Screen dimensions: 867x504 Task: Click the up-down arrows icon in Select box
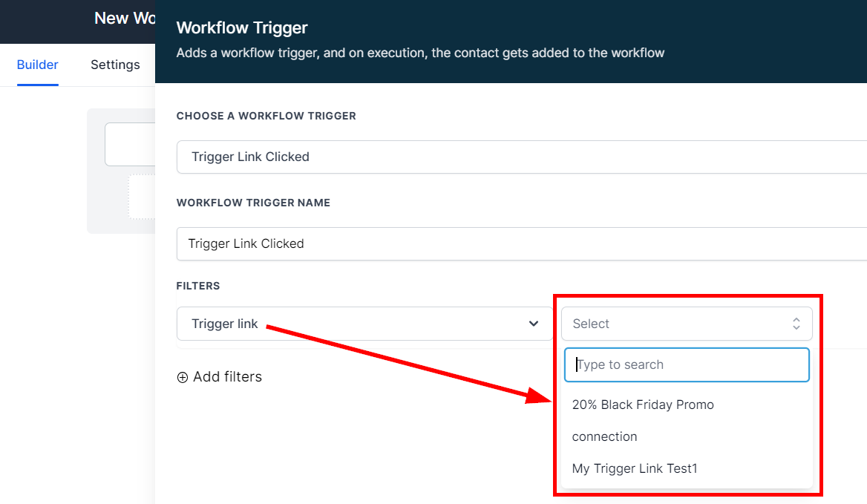[796, 324]
